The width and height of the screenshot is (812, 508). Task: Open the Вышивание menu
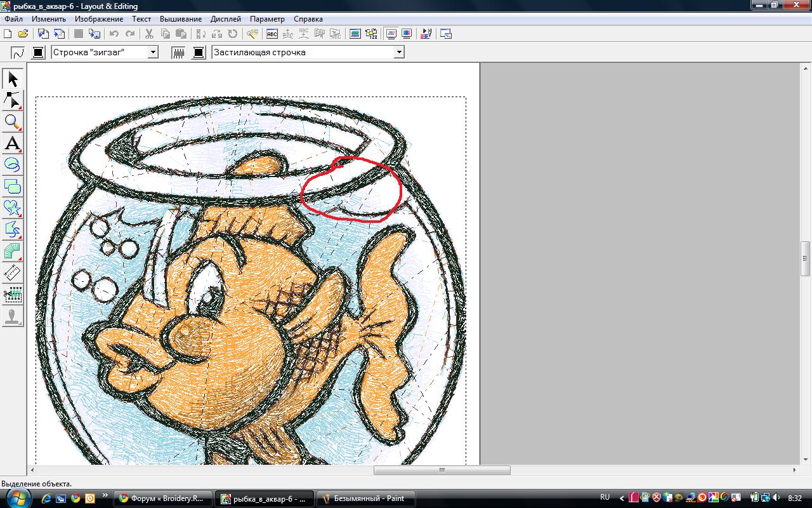pos(181,19)
